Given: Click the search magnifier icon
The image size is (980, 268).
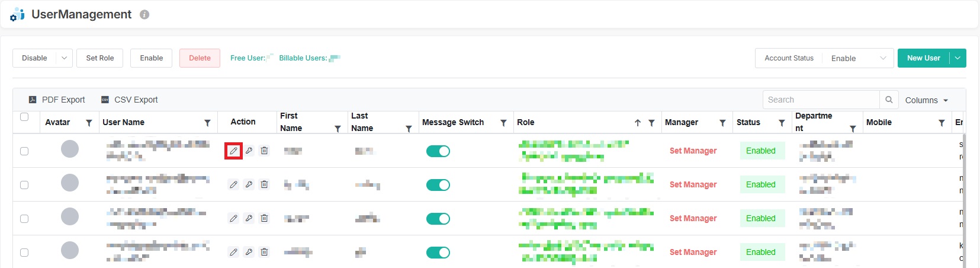Looking at the screenshot, I should pos(889,100).
